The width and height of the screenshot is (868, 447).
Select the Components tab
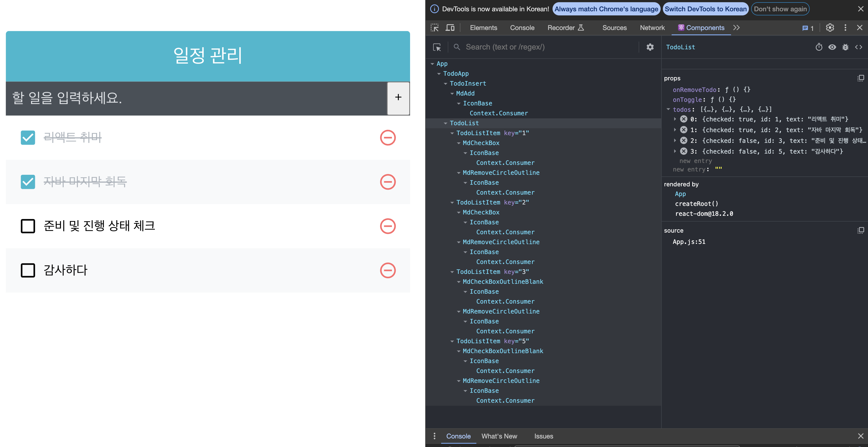(701, 28)
